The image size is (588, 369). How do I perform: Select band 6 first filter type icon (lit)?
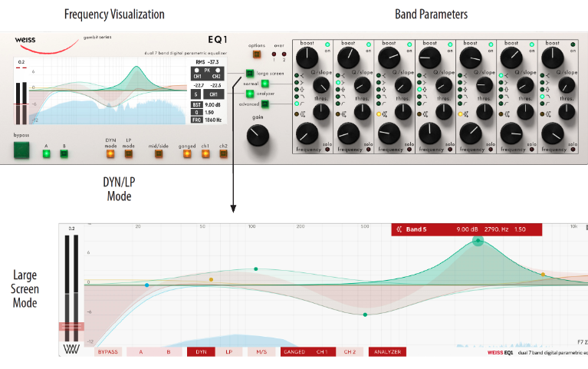pyautogui.click(x=501, y=75)
